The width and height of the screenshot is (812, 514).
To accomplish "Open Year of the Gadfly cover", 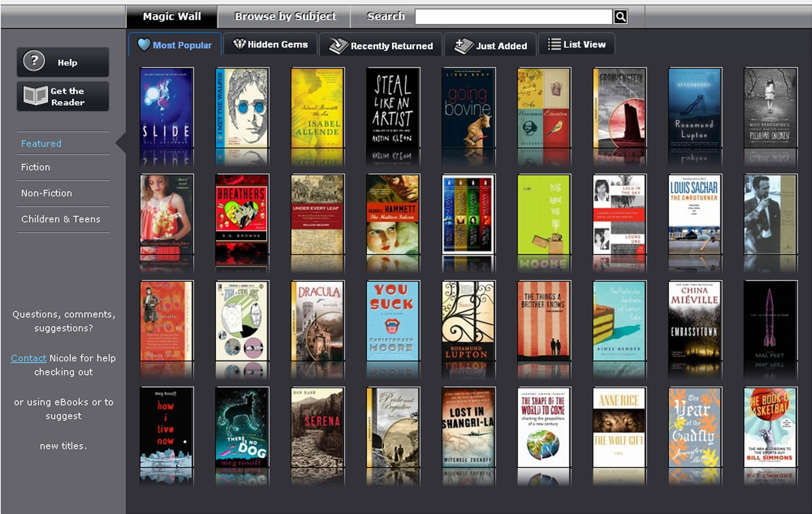I will (695, 427).
